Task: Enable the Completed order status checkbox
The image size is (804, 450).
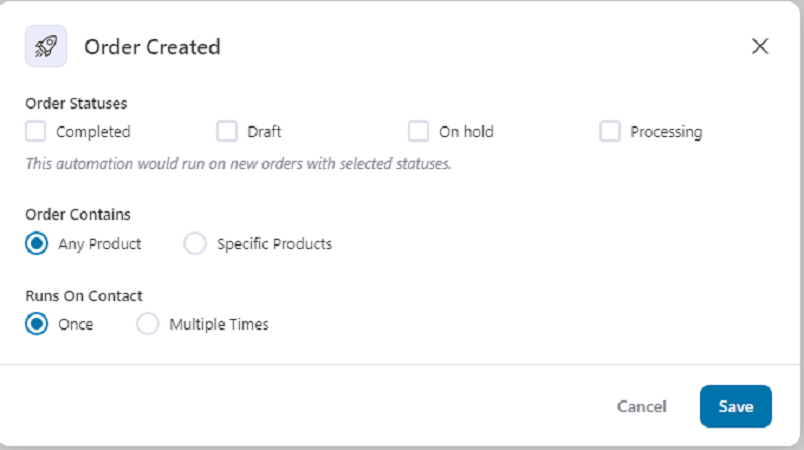Action: tap(35, 131)
